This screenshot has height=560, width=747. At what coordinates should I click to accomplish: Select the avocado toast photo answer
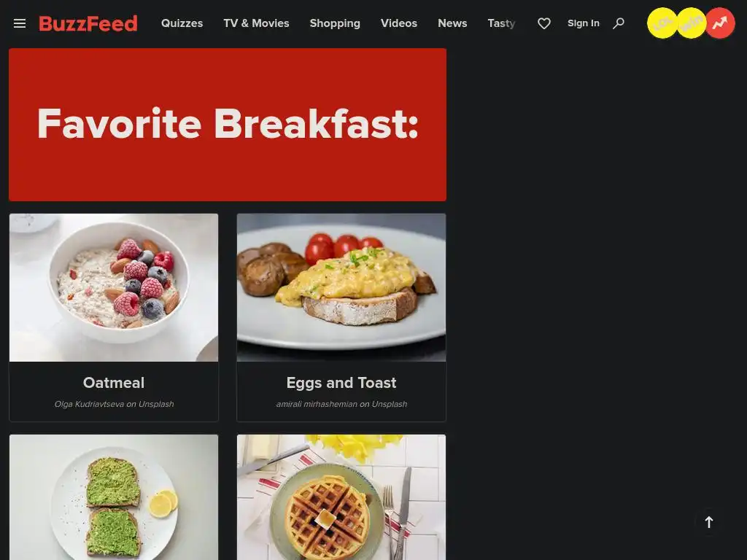click(x=114, y=497)
